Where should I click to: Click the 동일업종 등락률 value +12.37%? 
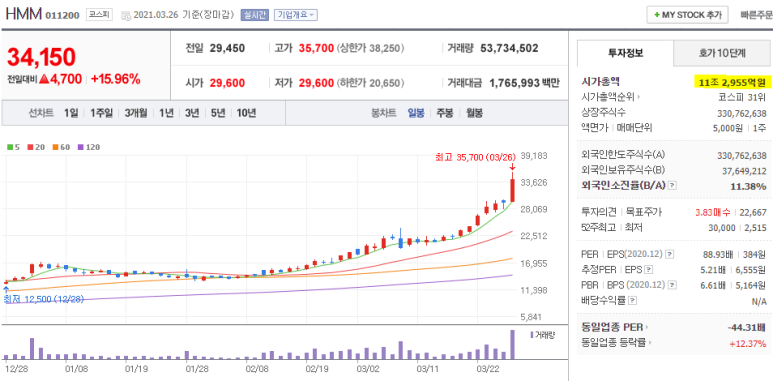point(747,343)
